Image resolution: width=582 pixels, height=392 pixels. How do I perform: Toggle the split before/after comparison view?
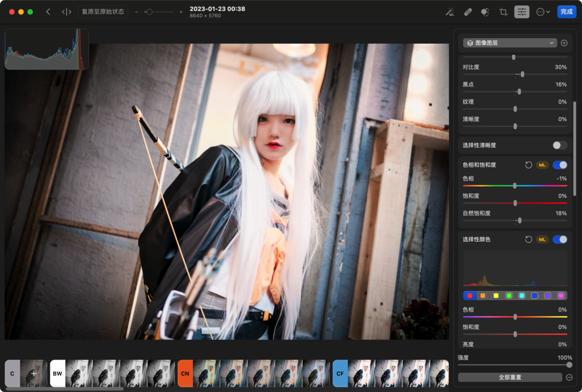pyautogui.click(x=67, y=12)
